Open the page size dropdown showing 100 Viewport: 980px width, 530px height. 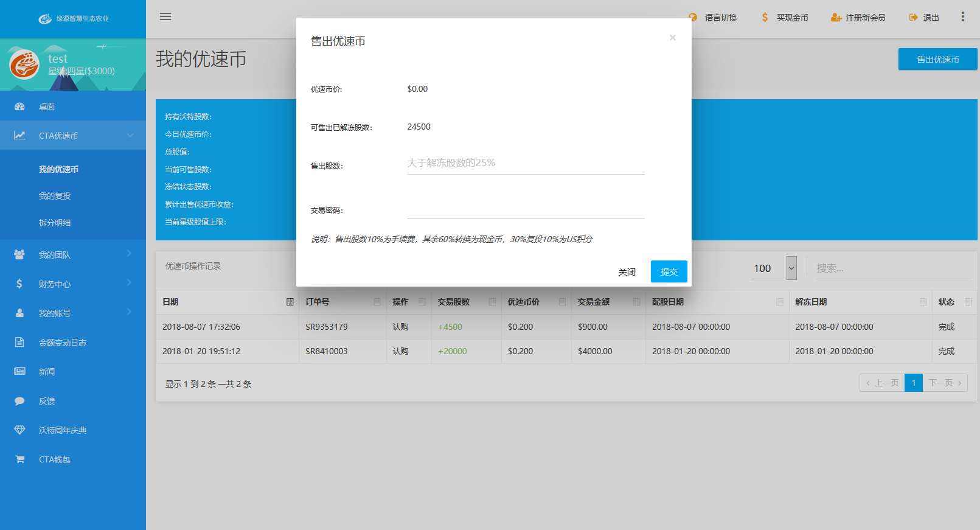coord(791,268)
